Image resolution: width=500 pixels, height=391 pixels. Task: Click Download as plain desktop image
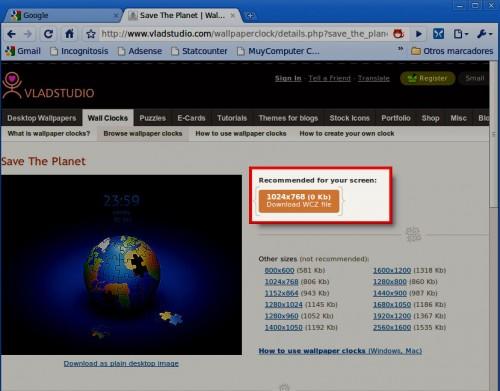pos(121,363)
